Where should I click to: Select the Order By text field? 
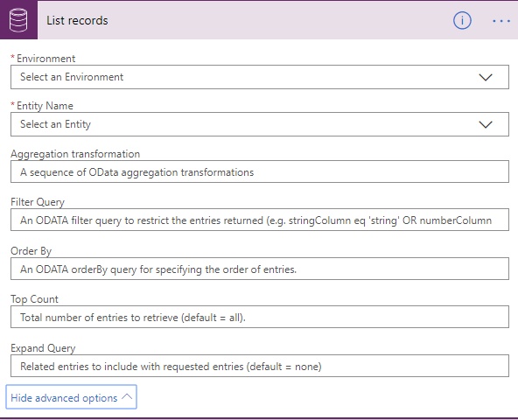(260, 269)
